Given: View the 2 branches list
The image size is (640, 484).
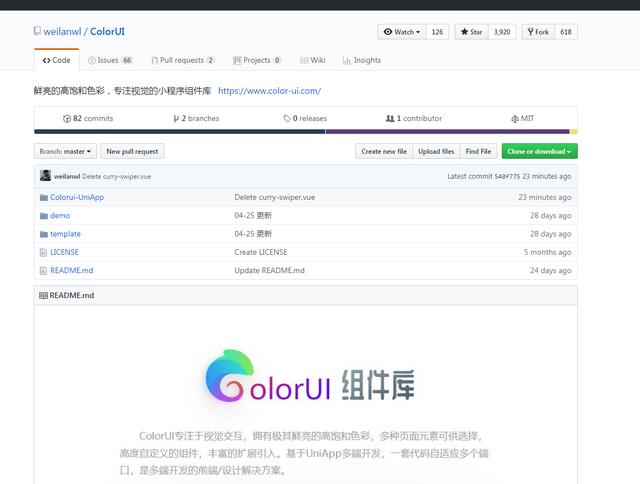Looking at the screenshot, I should 196,118.
